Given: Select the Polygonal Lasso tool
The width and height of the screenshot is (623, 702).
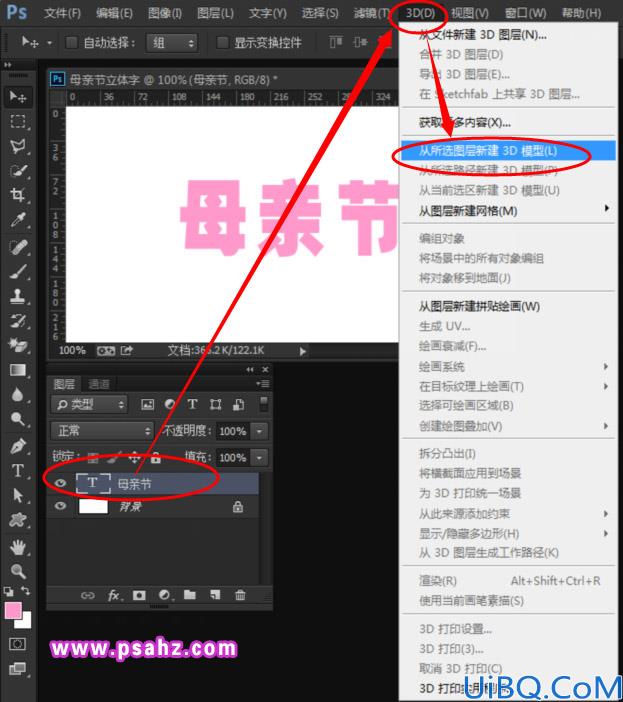Looking at the screenshot, I should pos(18,146).
